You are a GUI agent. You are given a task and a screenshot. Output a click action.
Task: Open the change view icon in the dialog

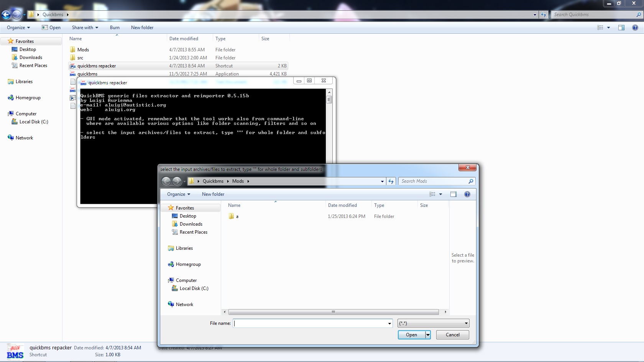click(x=432, y=194)
